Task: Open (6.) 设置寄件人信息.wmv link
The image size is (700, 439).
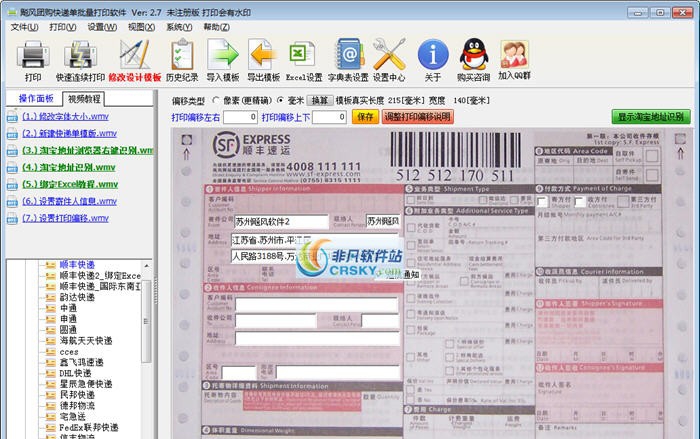Action: pos(69,201)
